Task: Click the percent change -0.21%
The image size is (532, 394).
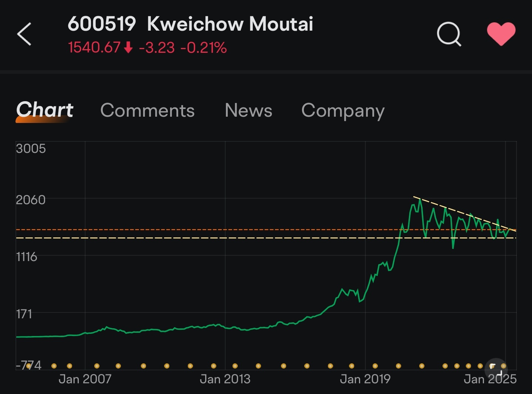Action: click(204, 48)
